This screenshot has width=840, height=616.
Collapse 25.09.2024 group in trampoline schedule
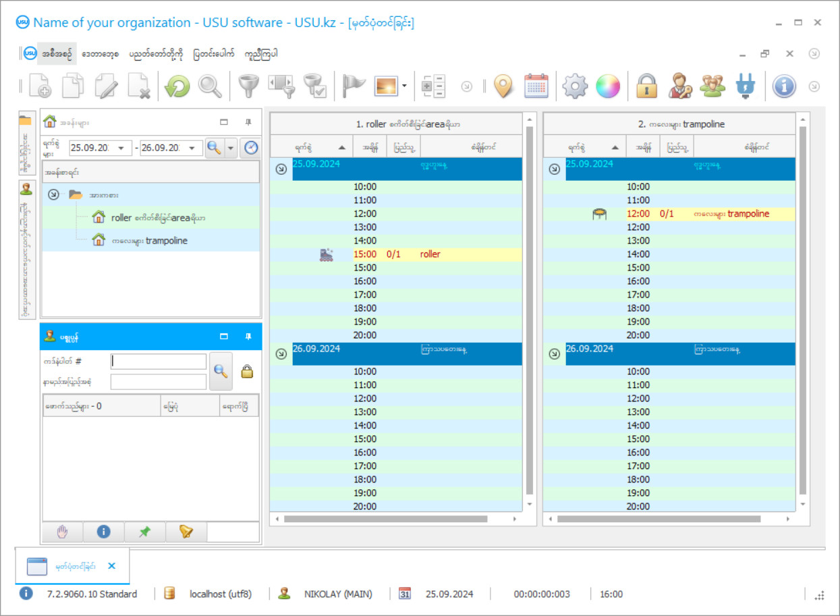point(555,169)
